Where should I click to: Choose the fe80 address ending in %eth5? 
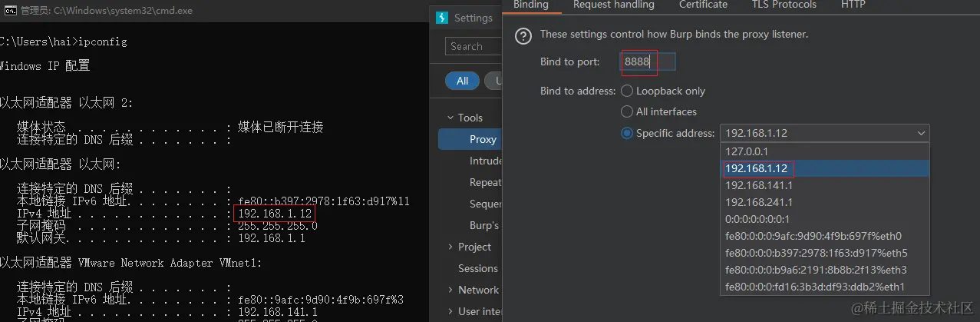click(825, 253)
